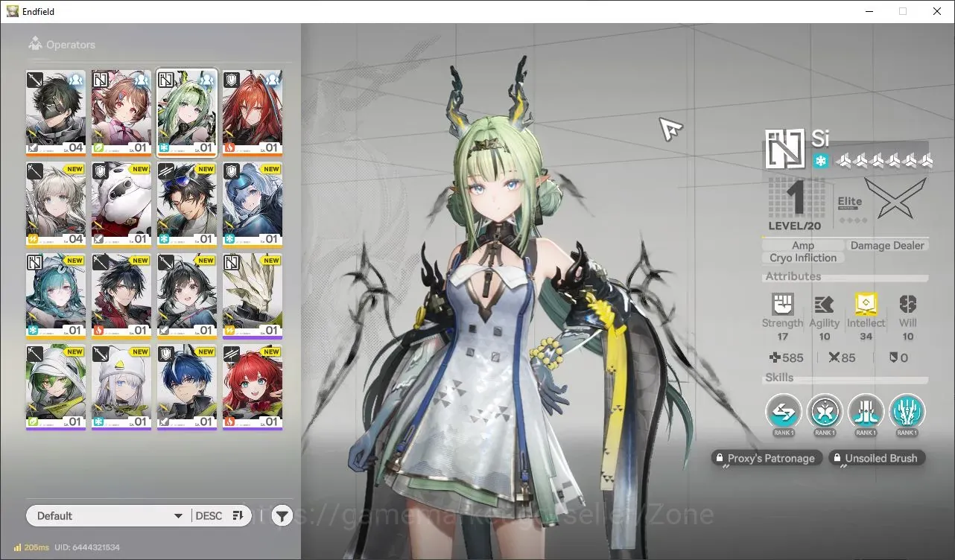Click the HP cross icon showing 585

(x=775, y=358)
